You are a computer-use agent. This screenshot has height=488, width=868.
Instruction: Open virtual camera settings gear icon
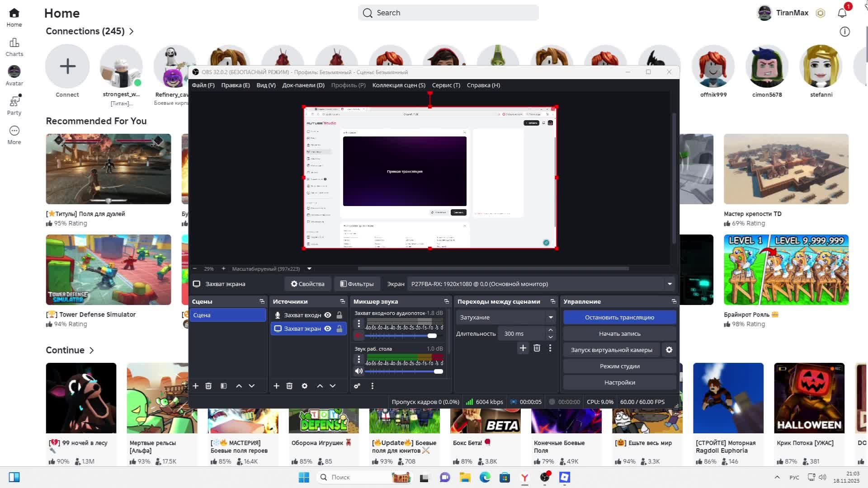tap(669, 350)
